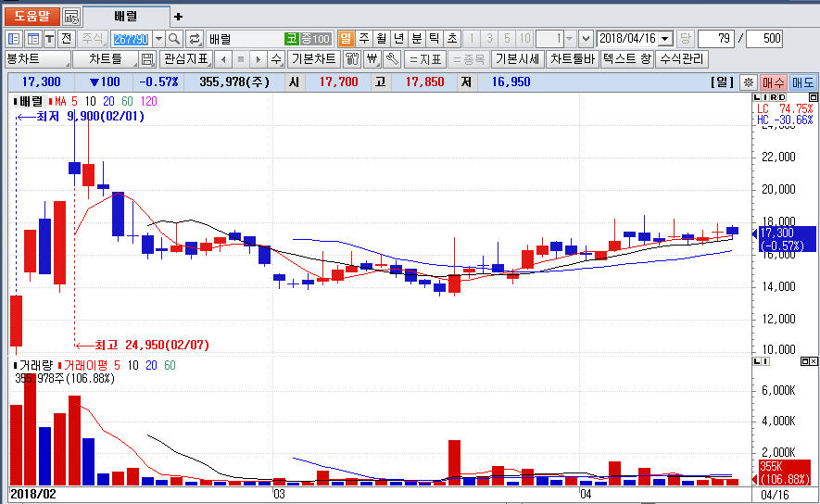Open the date picker dropdown for 2018/04/16
This screenshot has height=504, width=820.
point(665,39)
